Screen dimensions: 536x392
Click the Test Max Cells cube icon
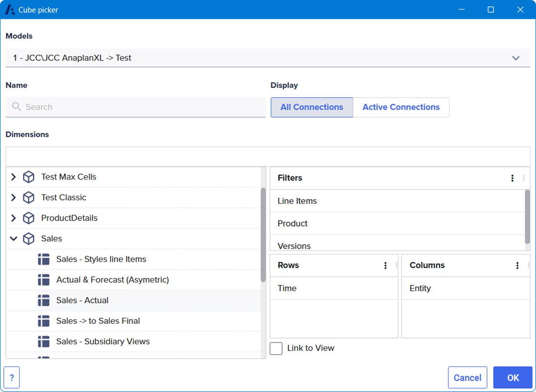click(29, 177)
